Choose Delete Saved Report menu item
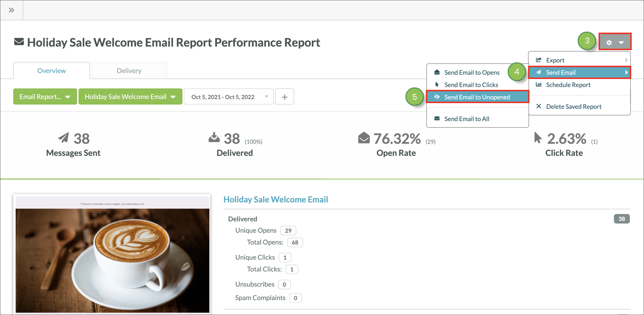The image size is (644, 315). (x=580, y=106)
